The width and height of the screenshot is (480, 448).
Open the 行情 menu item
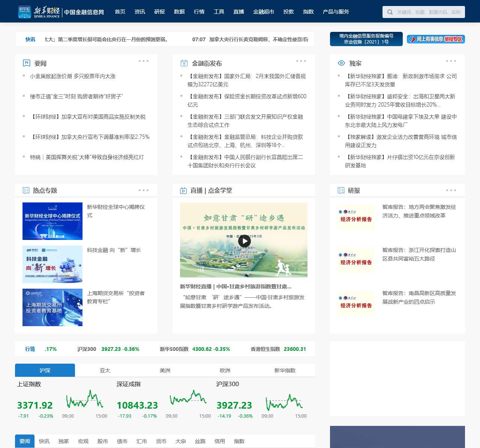[x=199, y=12]
